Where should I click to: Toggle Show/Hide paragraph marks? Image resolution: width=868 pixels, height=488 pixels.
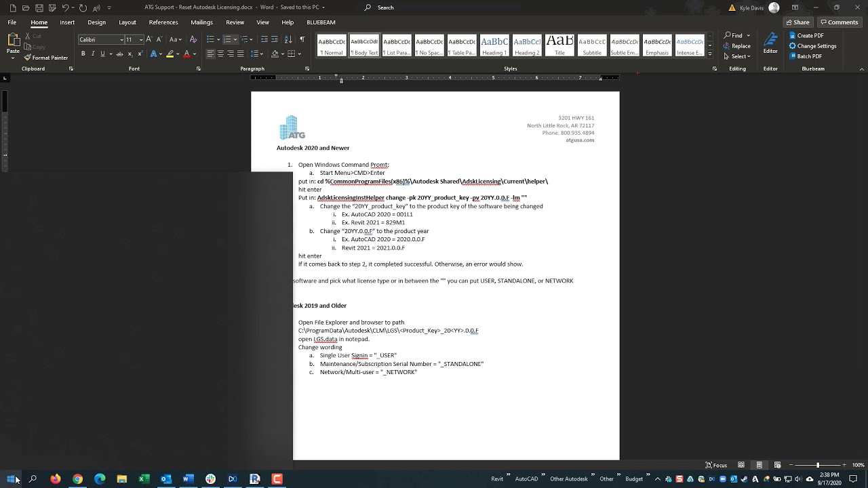302,39
